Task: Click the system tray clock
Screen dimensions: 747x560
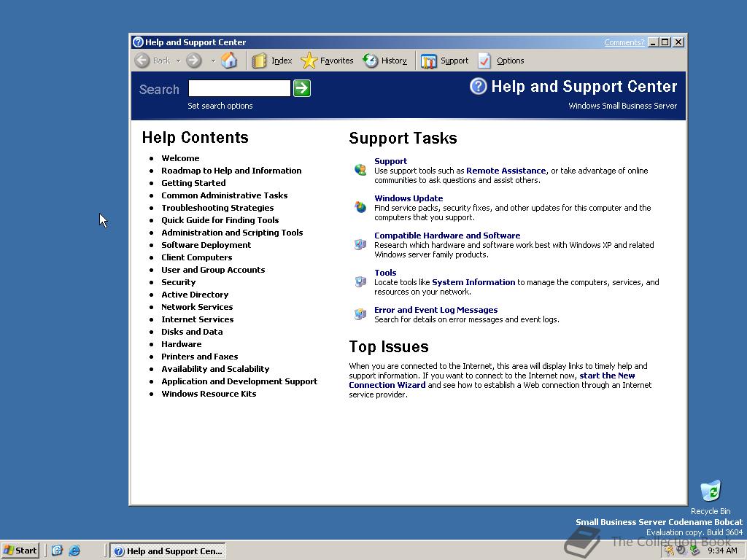Action: click(x=722, y=551)
